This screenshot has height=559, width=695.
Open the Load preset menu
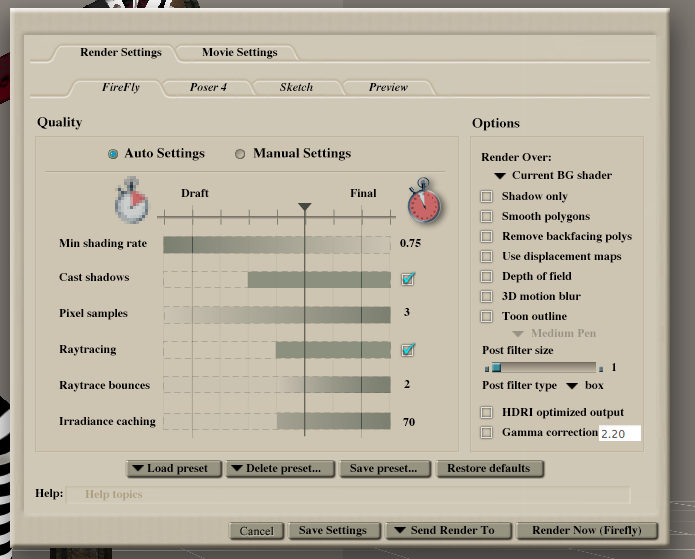174,469
